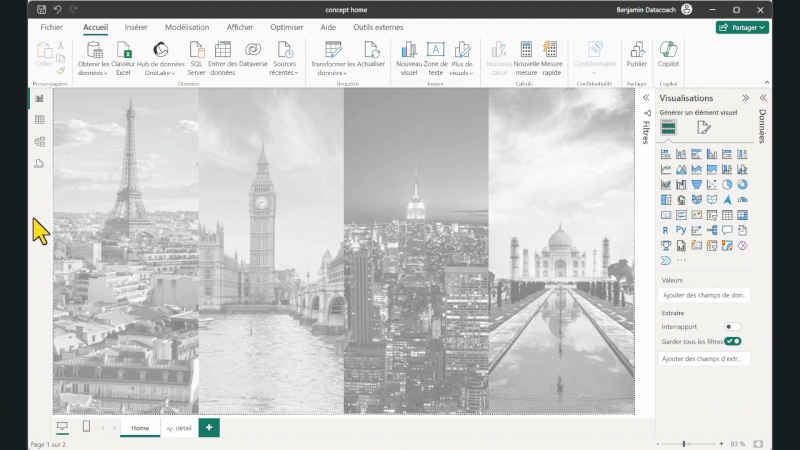Select the donut chart visual
Viewport: 800px width, 450px height.
click(742, 185)
